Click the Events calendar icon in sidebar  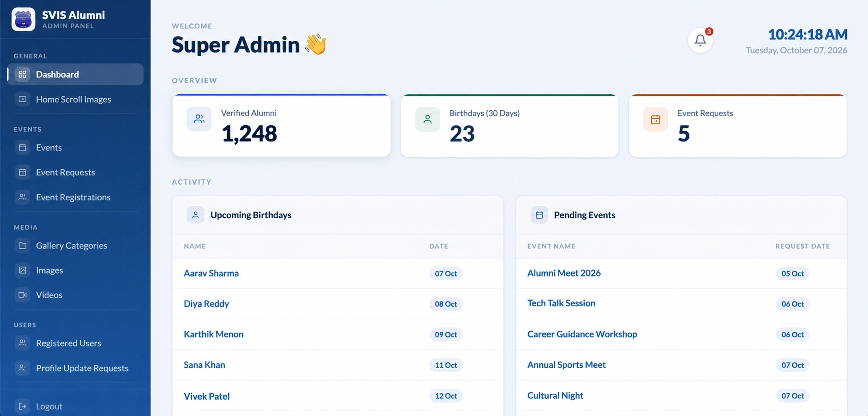tap(23, 148)
